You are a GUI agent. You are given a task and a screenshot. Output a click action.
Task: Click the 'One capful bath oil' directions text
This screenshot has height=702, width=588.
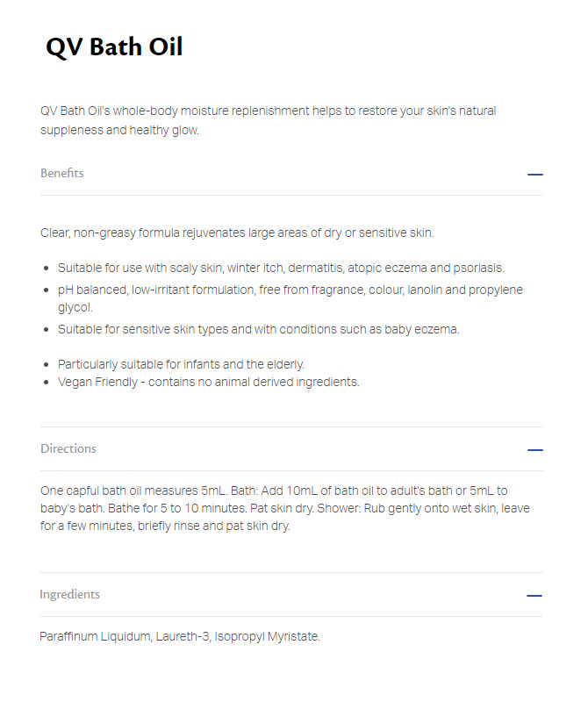[x=285, y=508]
